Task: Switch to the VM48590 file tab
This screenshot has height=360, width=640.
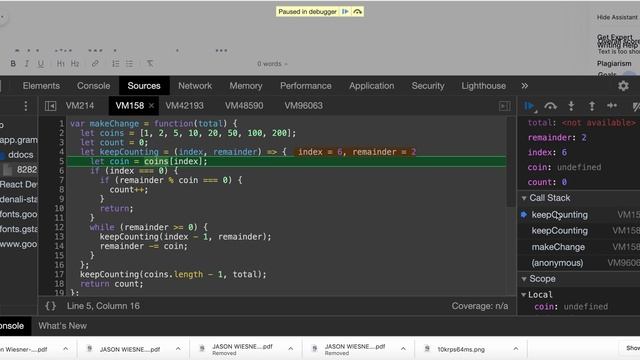Action: (244, 106)
